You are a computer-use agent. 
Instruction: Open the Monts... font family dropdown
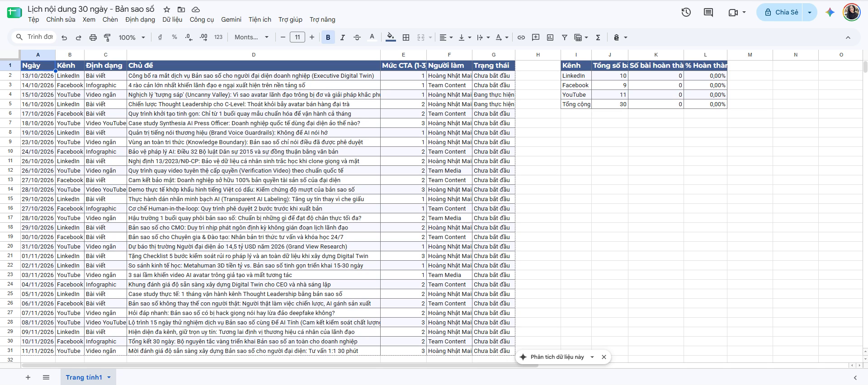(252, 37)
